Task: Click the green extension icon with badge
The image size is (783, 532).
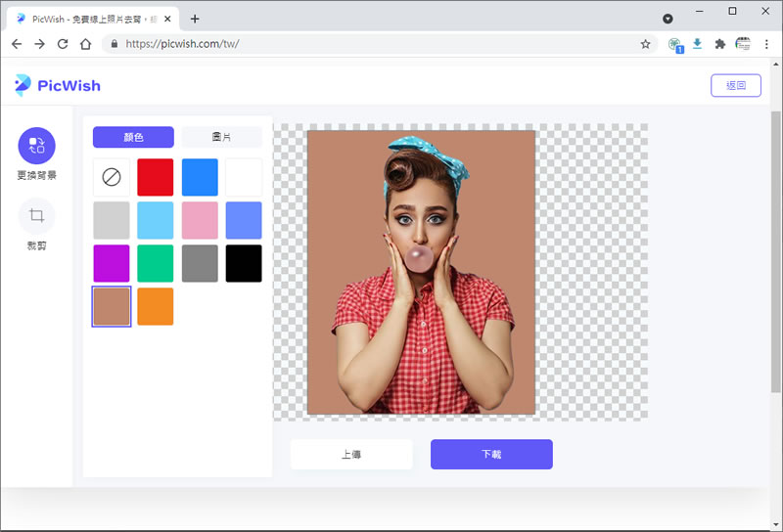Action: pos(675,45)
